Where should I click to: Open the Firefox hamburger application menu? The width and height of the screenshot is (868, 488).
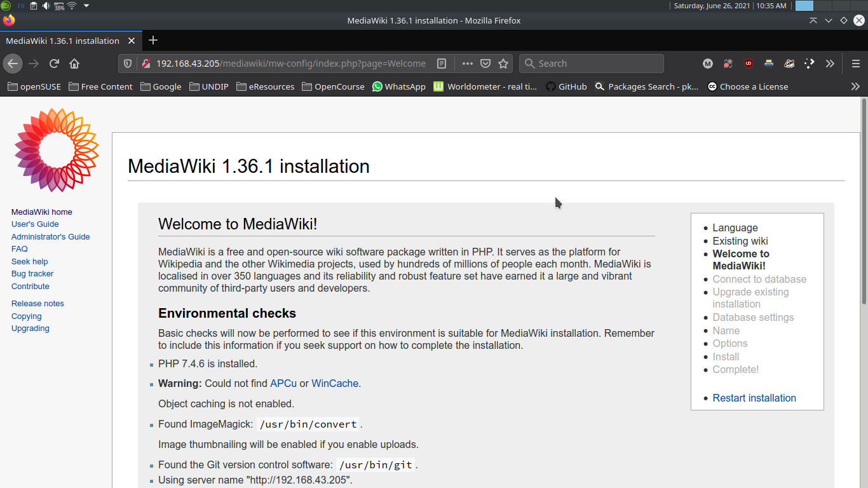[x=856, y=64]
